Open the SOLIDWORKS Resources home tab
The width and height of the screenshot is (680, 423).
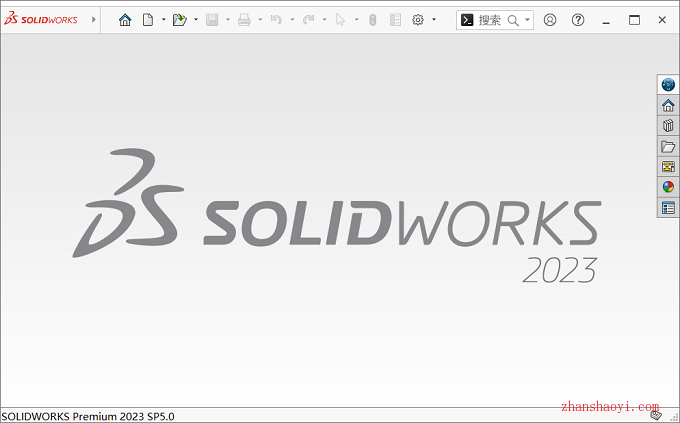tap(668, 105)
